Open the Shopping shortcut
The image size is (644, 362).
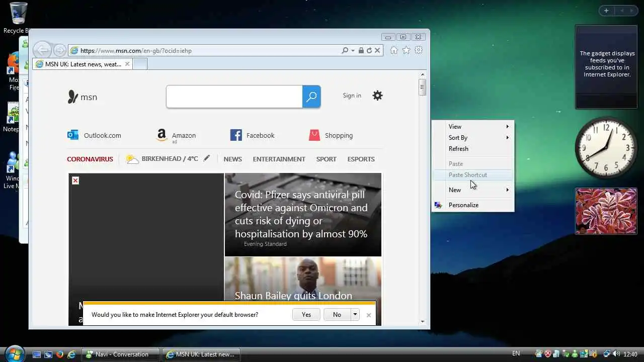(331, 135)
